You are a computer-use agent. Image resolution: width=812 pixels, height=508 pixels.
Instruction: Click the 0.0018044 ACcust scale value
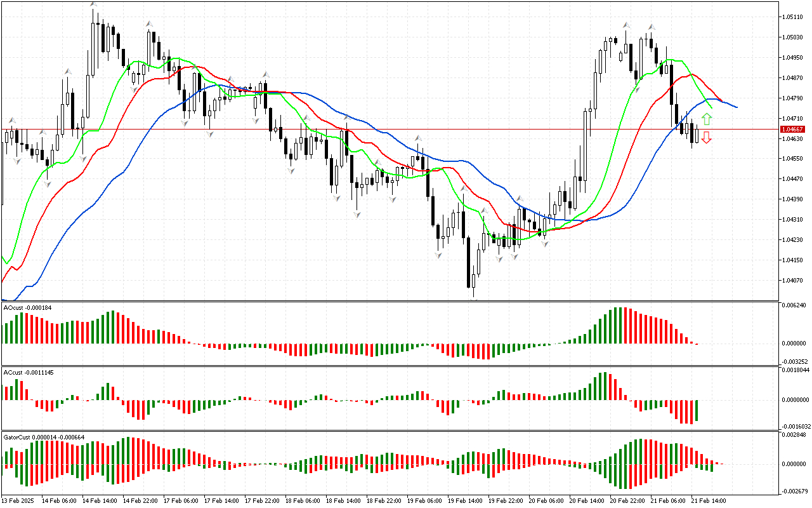(x=796, y=370)
